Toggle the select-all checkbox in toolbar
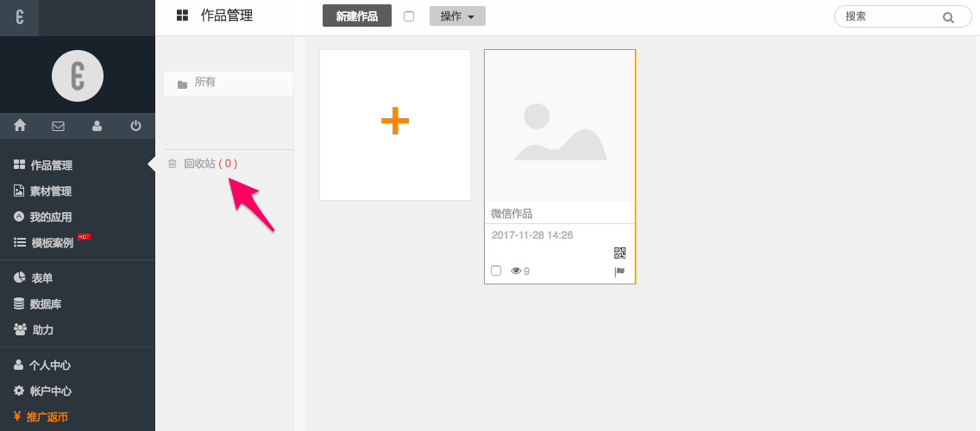The width and height of the screenshot is (980, 431). (x=409, y=16)
